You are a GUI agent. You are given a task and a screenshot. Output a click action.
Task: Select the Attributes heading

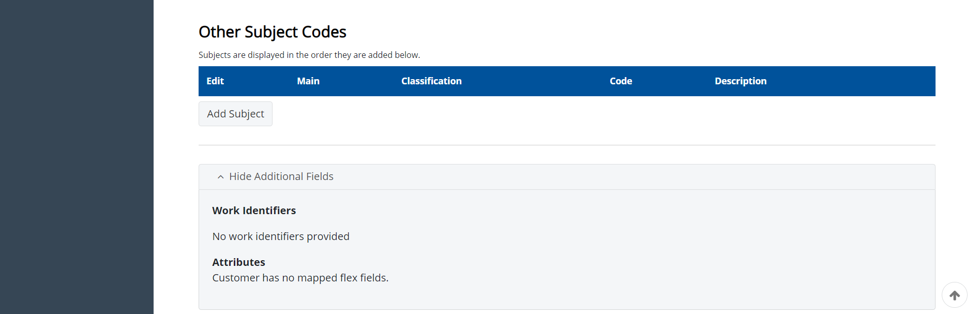[x=238, y=262]
